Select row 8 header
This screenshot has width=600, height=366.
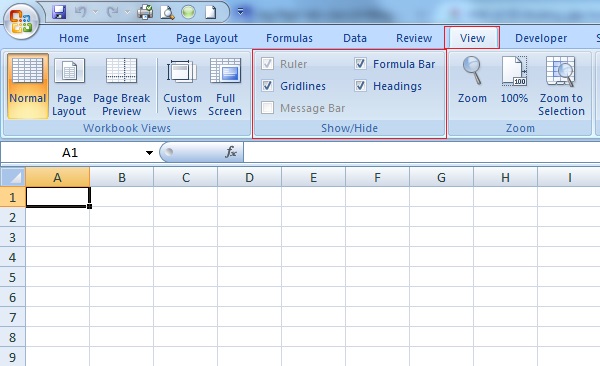(13, 337)
